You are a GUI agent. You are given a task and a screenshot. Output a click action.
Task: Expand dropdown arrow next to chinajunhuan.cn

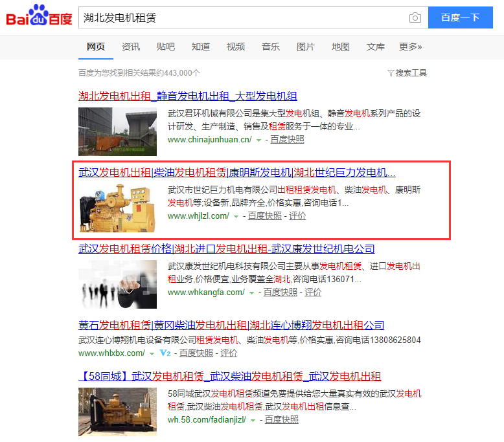pos(258,140)
